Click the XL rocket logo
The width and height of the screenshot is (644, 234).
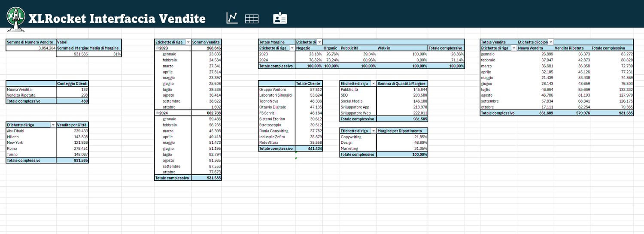click(x=16, y=18)
